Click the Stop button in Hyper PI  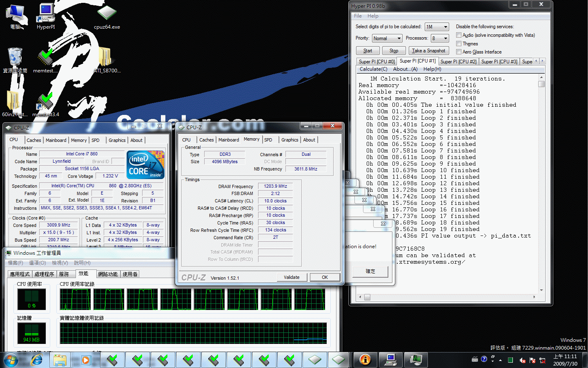click(x=394, y=51)
